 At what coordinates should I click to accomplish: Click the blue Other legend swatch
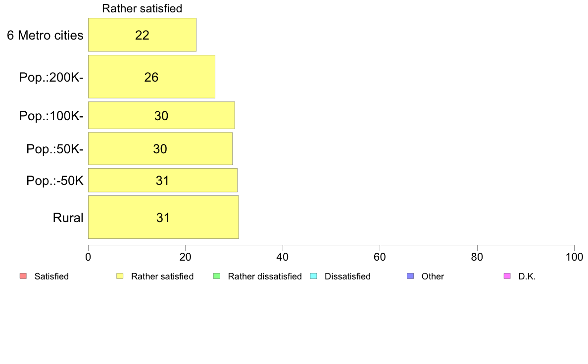coord(410,276)
